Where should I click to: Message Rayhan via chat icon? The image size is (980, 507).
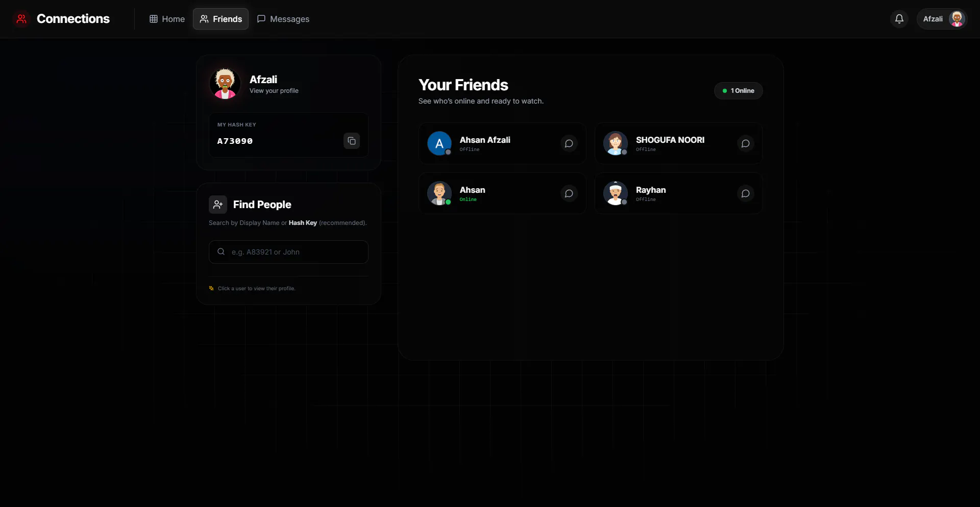click(745, 194)
